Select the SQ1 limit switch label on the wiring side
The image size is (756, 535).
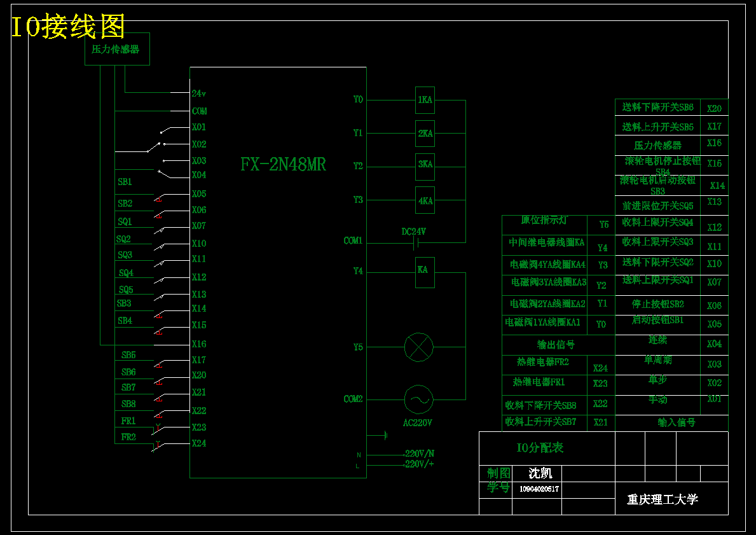[x=125, y=221]
